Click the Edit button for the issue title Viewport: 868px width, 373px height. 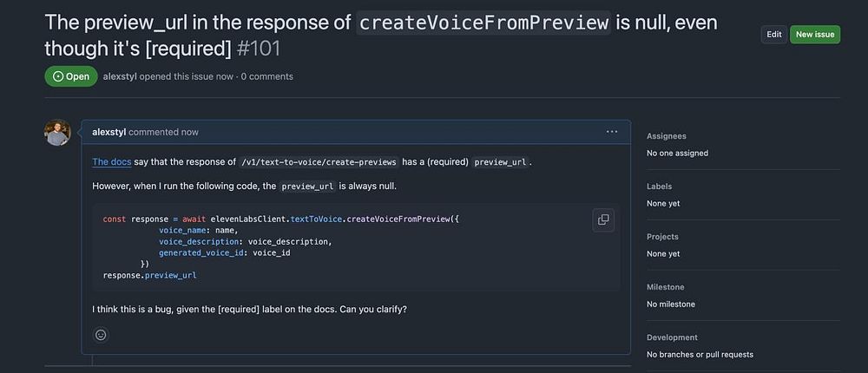(x=773, y=35)
